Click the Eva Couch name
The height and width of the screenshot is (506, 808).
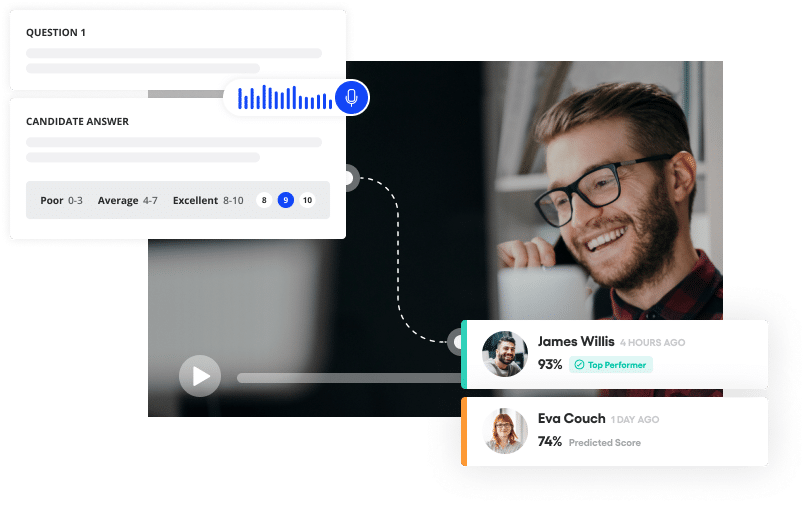click(571, 418)
